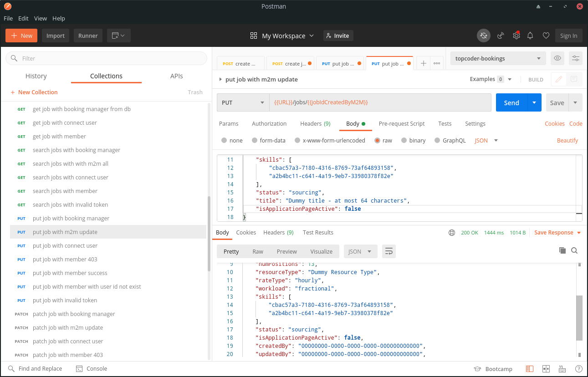Image resolution: width=588 pixels, height=377 pixels.
Task: Open the Examples dropdown
Action: click(x=491, y=79)
